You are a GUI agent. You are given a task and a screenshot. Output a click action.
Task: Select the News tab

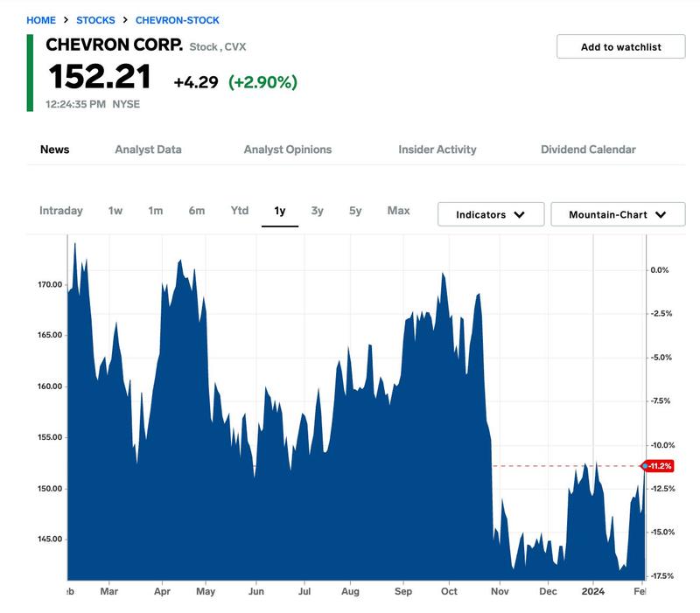point(54,150)
